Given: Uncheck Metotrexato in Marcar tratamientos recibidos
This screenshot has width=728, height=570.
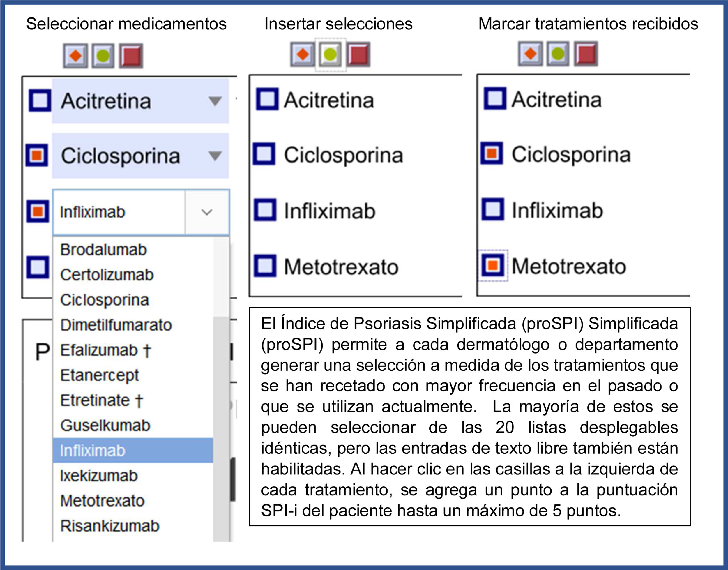Looking at the screenshot, I should pyautogui.click(x=493, y=266).
